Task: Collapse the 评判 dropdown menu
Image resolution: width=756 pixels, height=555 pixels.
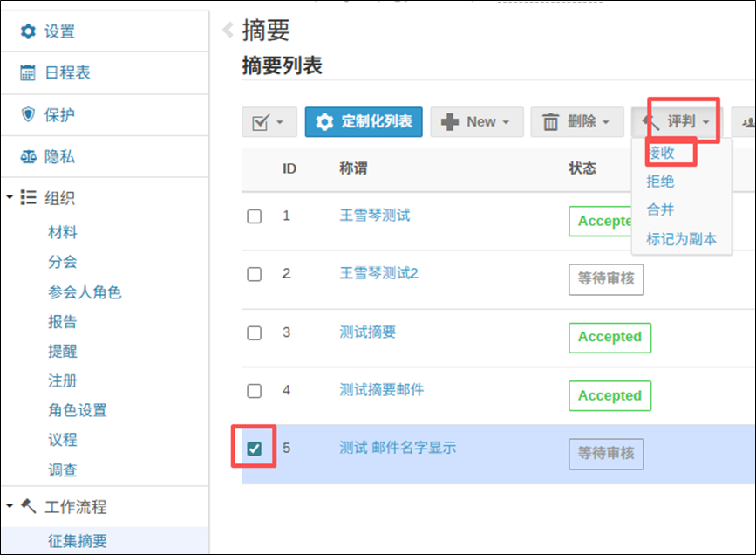Action: tap(683, 122)
